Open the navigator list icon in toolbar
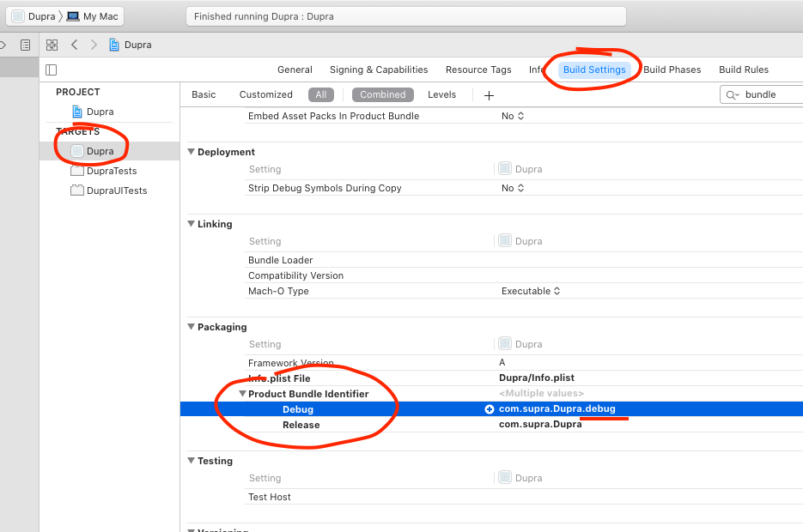The width and height of the screenshot is (803, 532). pos(25,45)
